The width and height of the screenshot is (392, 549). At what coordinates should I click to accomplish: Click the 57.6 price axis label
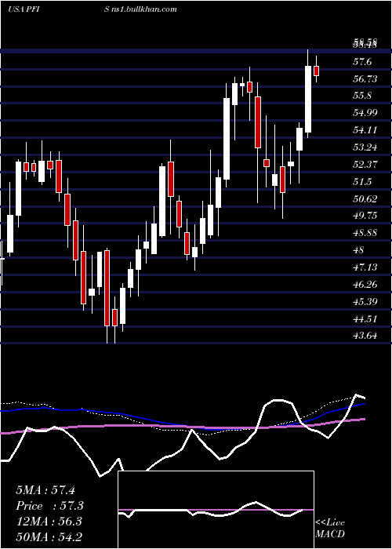pos(362,62)
